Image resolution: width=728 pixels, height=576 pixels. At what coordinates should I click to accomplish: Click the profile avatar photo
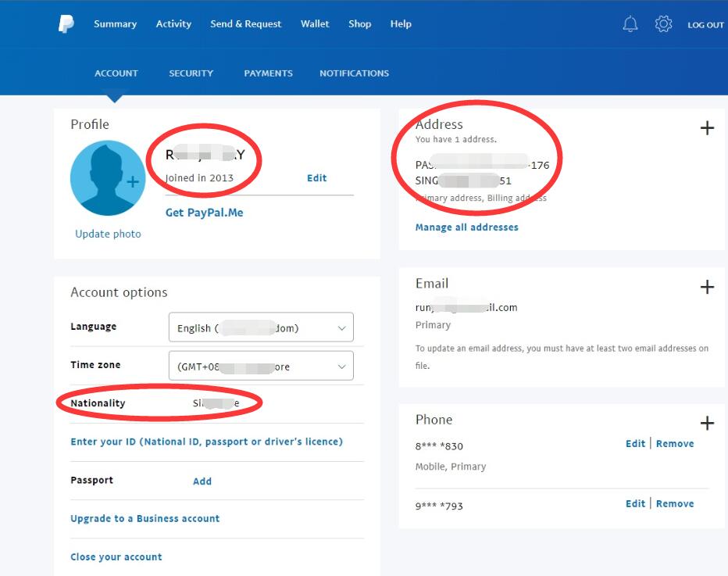pyautogui.click(x=108, y=178)
